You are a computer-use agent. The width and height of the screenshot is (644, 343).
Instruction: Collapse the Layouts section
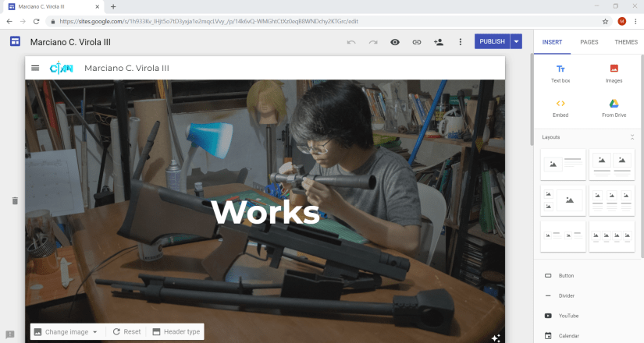pyautogui.click(x=632, y=137)
